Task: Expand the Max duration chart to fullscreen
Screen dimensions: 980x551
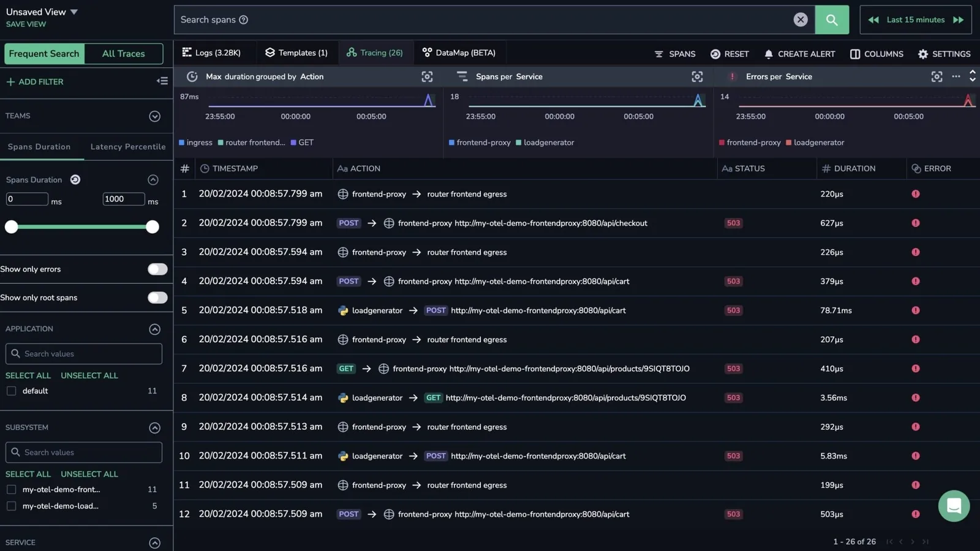Action: 427,77
